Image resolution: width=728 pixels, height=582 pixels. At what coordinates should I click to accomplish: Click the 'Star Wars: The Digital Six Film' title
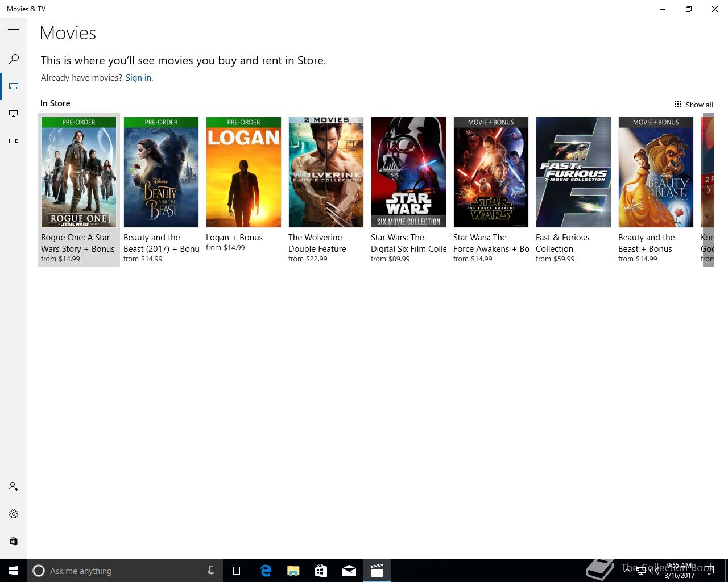click(x=409, y=243)
